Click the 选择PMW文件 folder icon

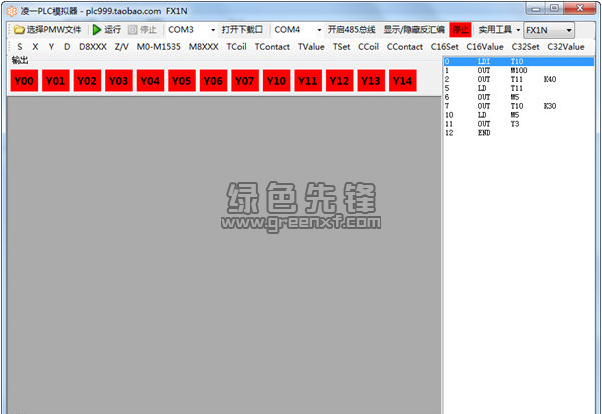(x=19, y=30)
